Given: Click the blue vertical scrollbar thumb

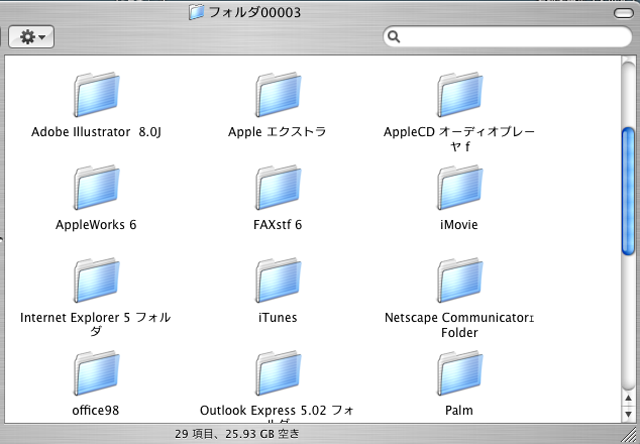Looking at the screenshot, I should [x=628, y=191].
